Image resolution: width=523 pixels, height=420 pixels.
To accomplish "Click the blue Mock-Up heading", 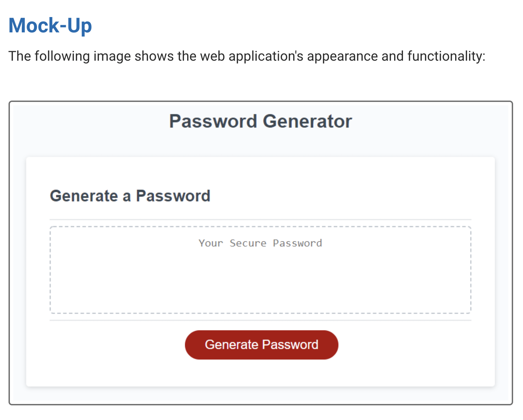I will click(50, 26).
